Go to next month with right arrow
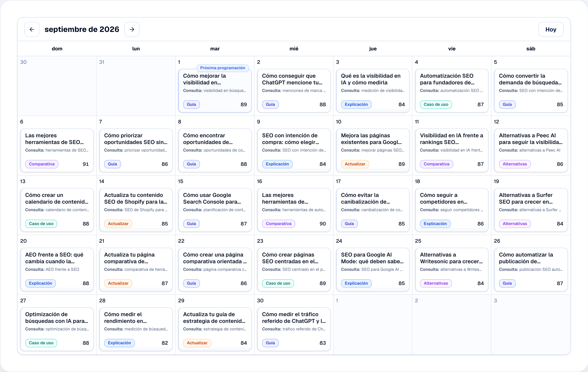The width and height of the screenshot is (588, 372). click(132, 29)
